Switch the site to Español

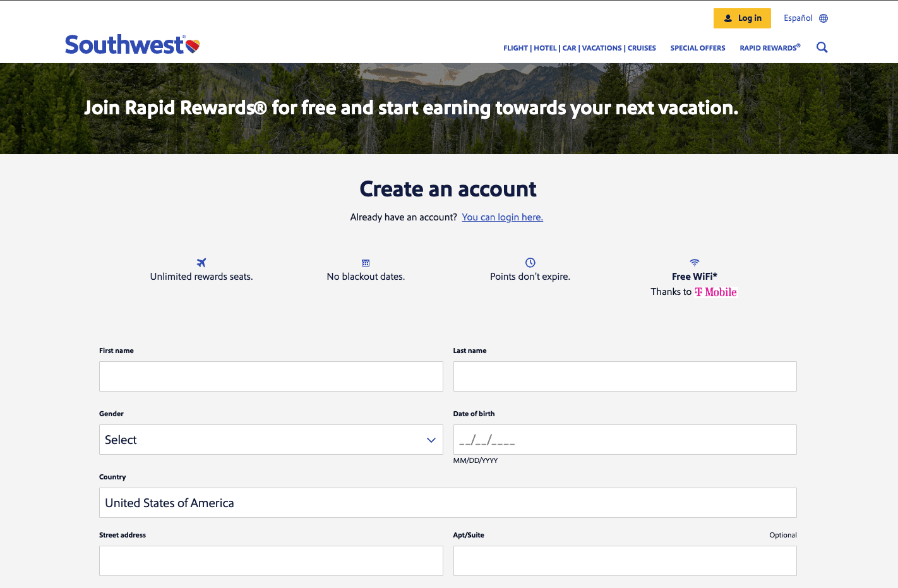point(797,18)
